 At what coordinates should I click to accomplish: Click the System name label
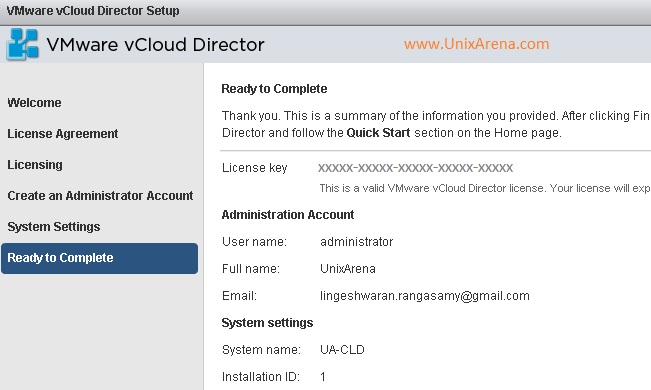coord(261,350)
